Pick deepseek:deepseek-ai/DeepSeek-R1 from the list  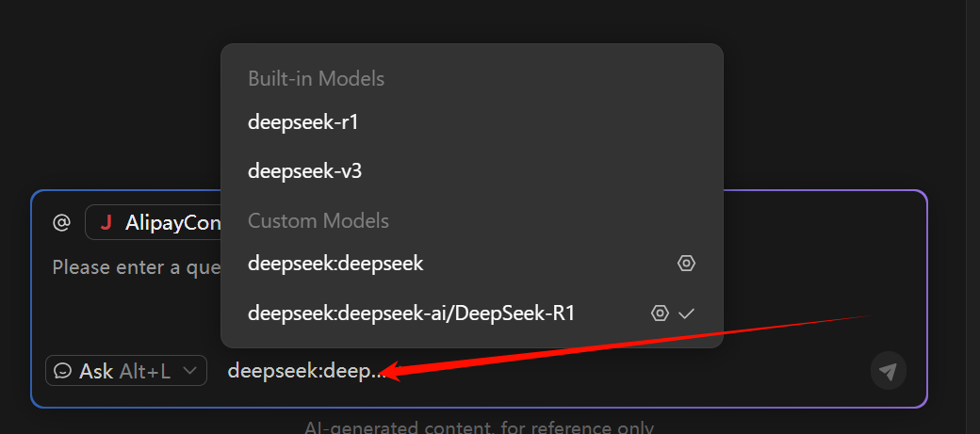(411, 313)
